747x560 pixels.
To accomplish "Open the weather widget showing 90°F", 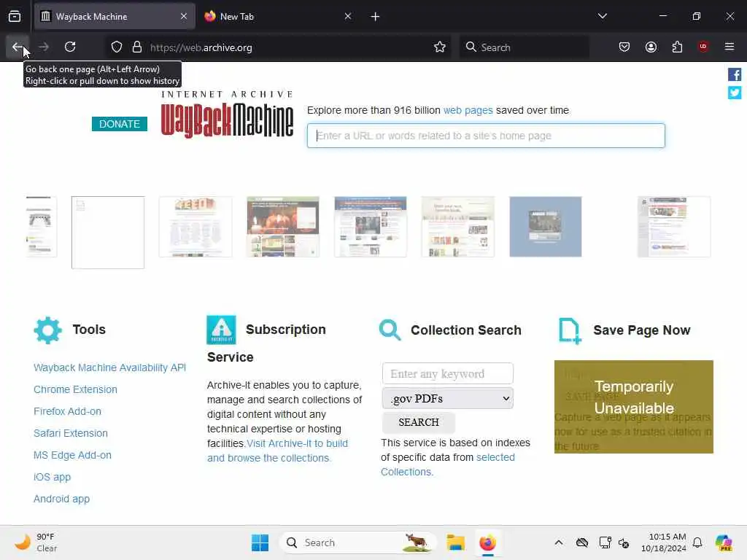I will 36,542.
